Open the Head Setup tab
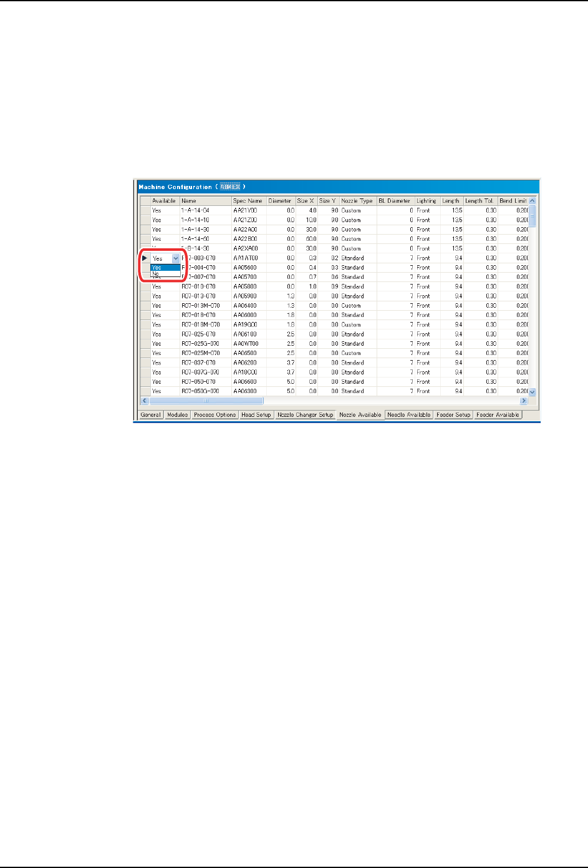 [x=256, y=415]
